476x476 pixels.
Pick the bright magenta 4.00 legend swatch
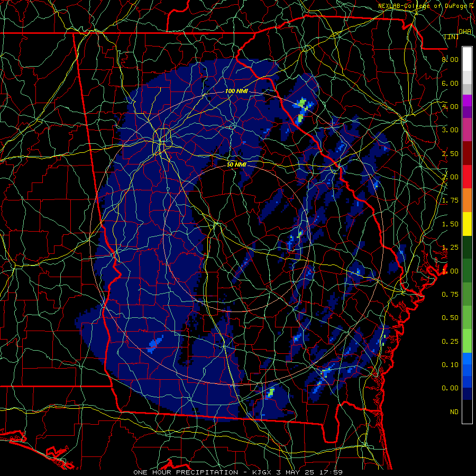tap(467, 100)
